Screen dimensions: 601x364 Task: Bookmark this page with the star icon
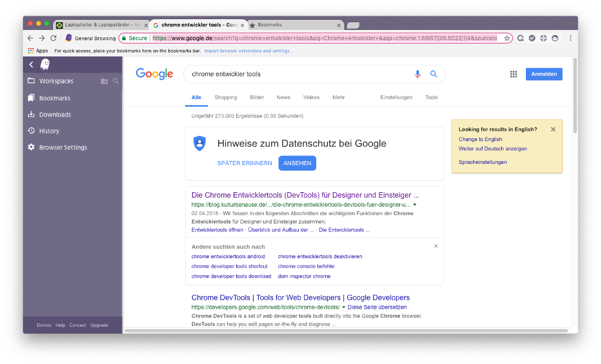[507, 38]
